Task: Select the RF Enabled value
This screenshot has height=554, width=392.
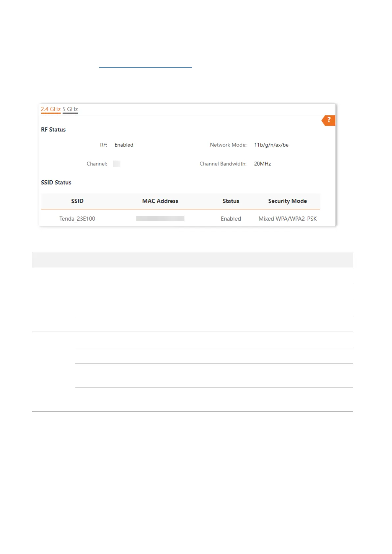Action: pyautogui.click(x=124, y=145)
